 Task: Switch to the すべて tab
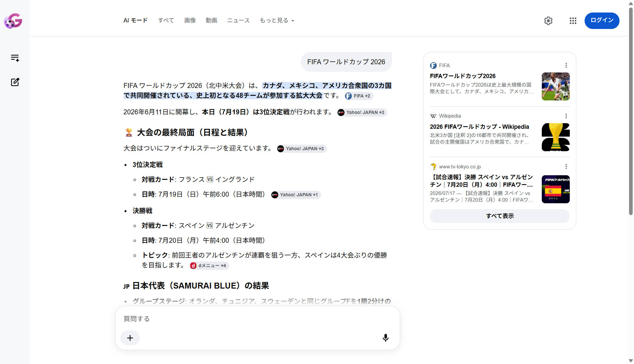pyautogui.click(x=166, y=20)
